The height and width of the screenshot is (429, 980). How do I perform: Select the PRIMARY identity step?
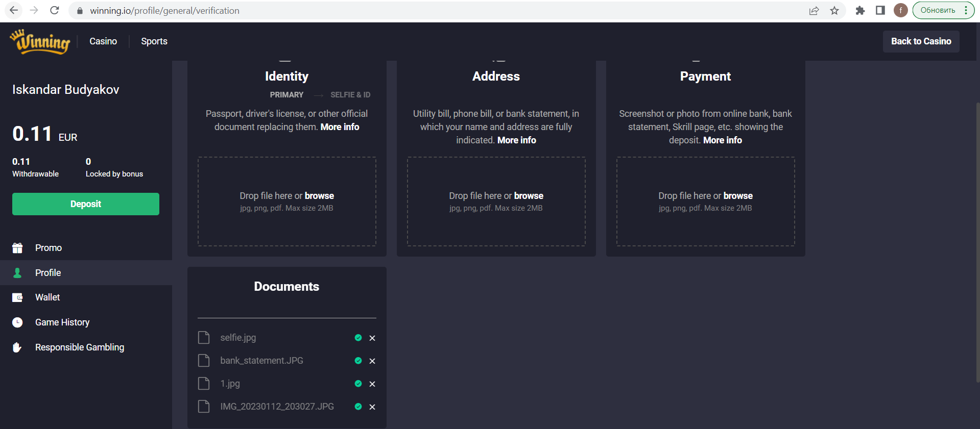pos(286,95)
